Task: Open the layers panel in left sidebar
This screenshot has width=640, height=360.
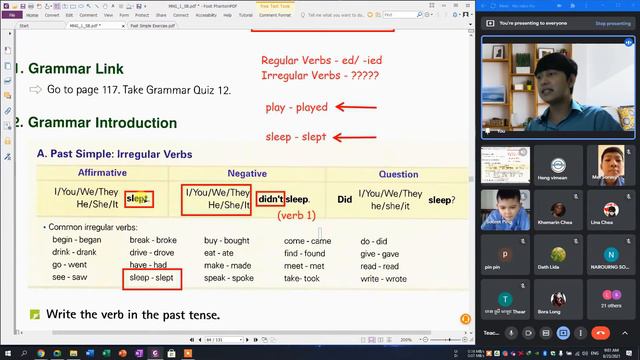Action: pyautogui.click(x=7, y=81)
